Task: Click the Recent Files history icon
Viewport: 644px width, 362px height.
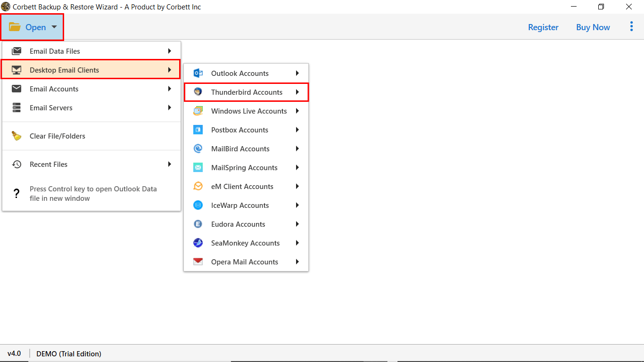Action: click(x=17, y=164)
